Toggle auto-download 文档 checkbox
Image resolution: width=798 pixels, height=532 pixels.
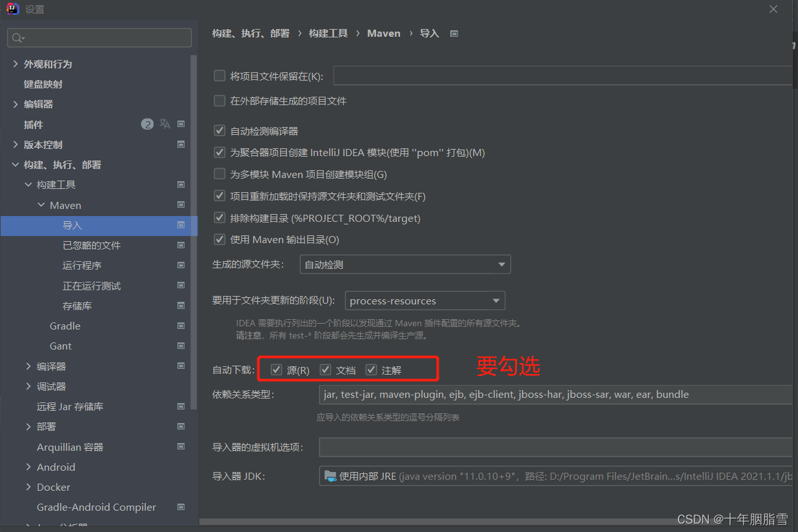pyautogui.click(x=326, y=369)
